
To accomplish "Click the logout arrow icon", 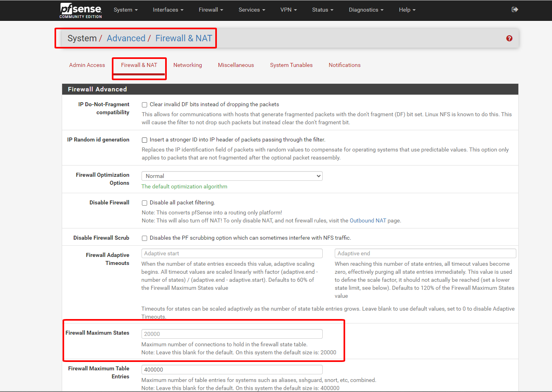I will [x=515, y=10].
